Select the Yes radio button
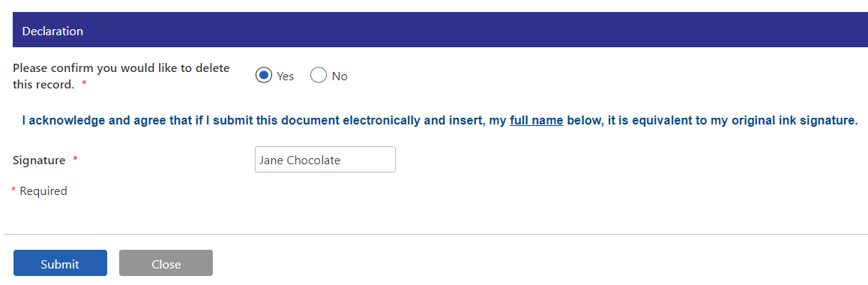The width and height of the screenshot is (868, 285). [x=264, y=75]
